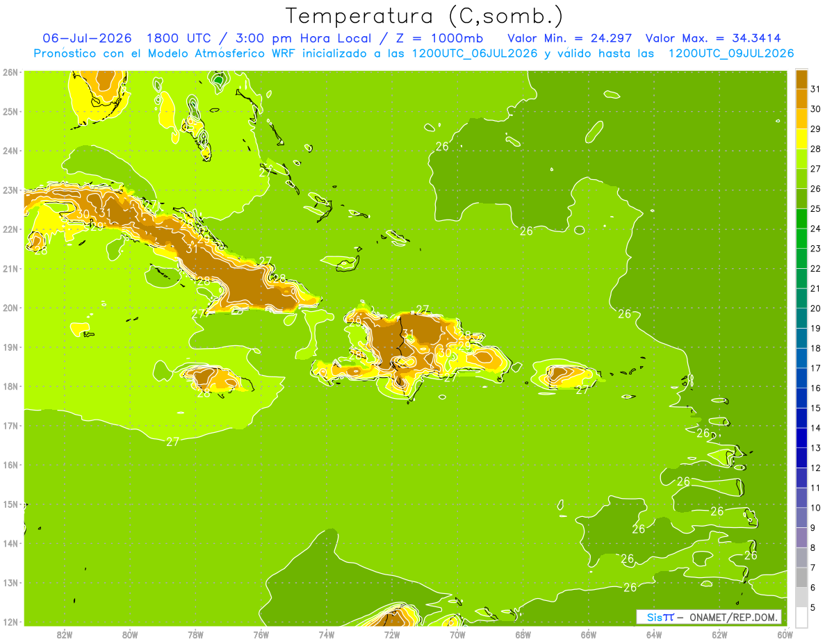Click the 'Temperatura (C,somb.)' title
834x644 pixels.
pos(425,15)
